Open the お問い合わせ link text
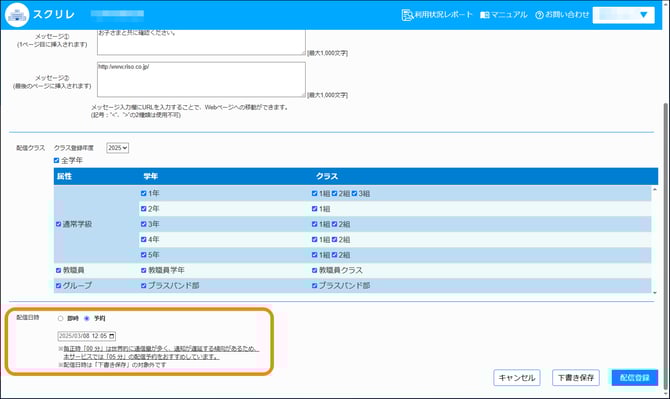The width and height of the screenshot is (670, 399). (567, 15)
